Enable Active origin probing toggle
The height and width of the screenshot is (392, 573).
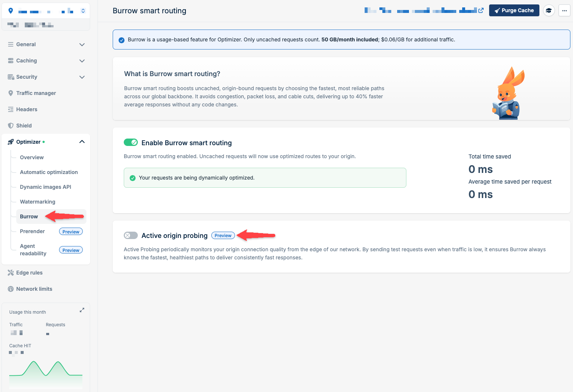[x=131, y=235]
